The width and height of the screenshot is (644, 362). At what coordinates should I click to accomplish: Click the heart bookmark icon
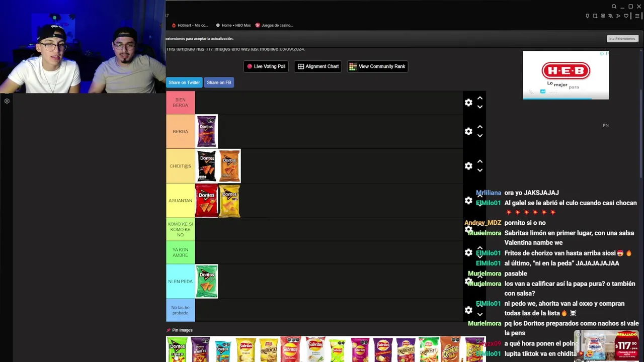click(626, 16)
